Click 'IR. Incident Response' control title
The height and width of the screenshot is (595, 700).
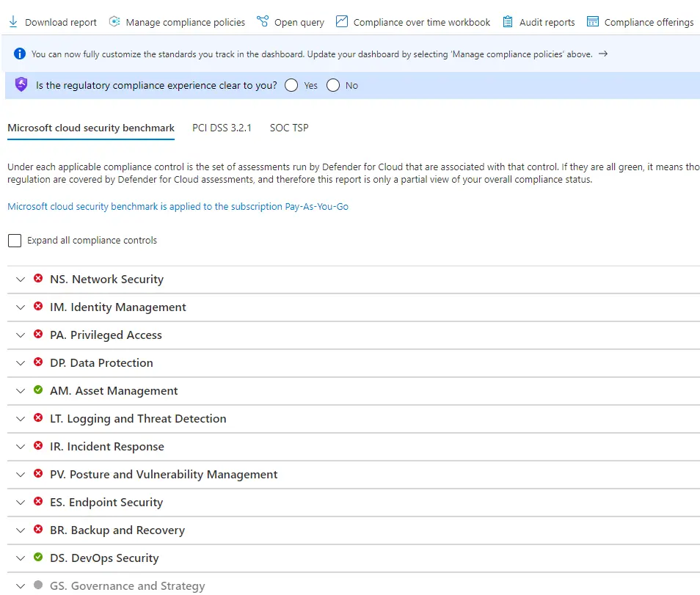(x=107, y=447)
